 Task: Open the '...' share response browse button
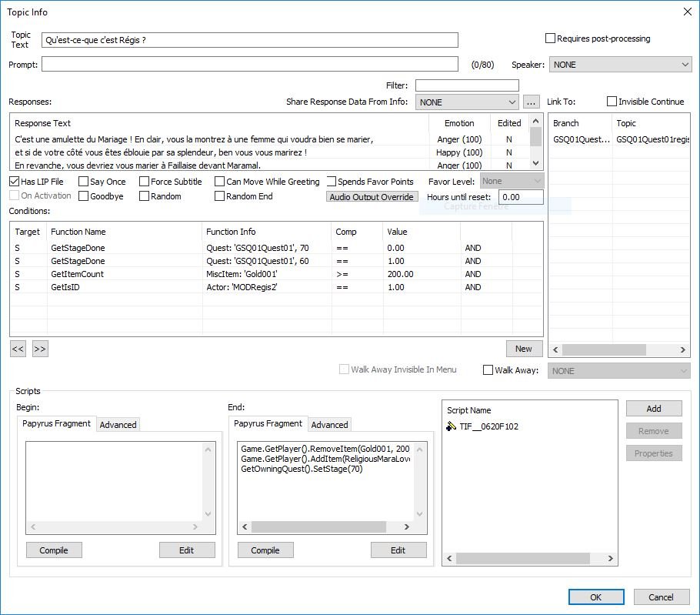[x=531, y=102]
